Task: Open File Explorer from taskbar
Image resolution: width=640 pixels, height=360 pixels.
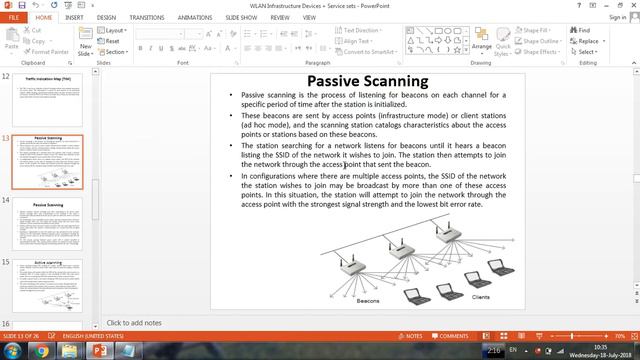Action: point(70,351)
